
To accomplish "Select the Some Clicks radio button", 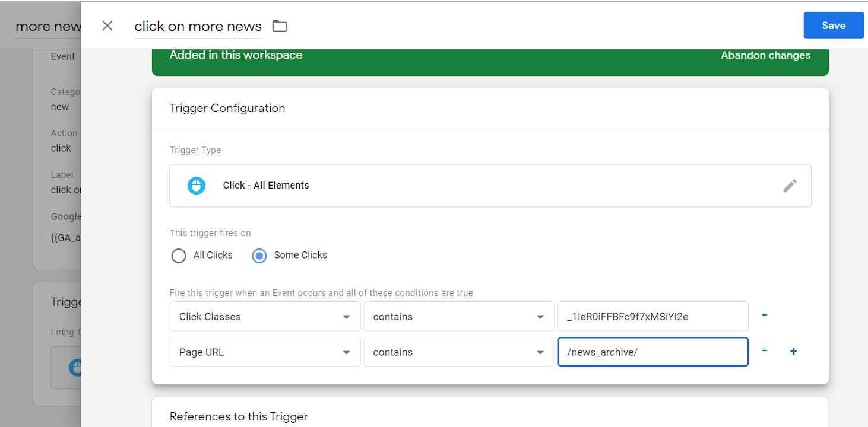I will pyautogui.click(x=259, y=256).
